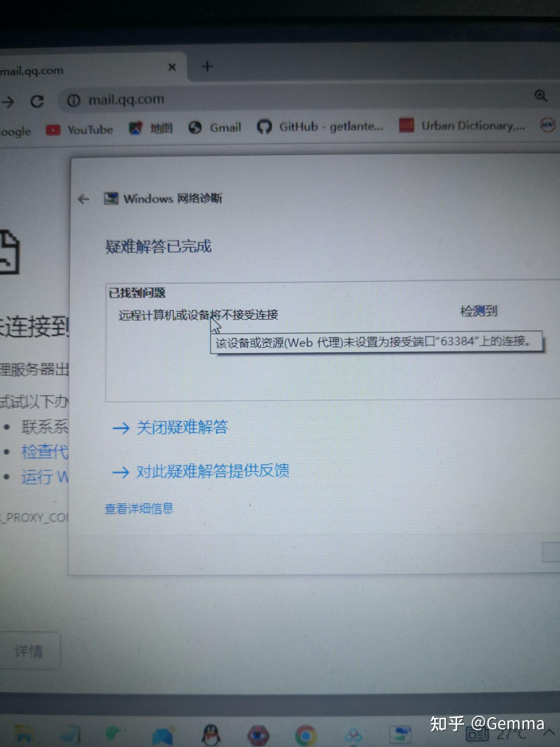View site information icon in address bar
Image resolution: width=560 pixels, height=747 pixels.
tap(73, 100)
